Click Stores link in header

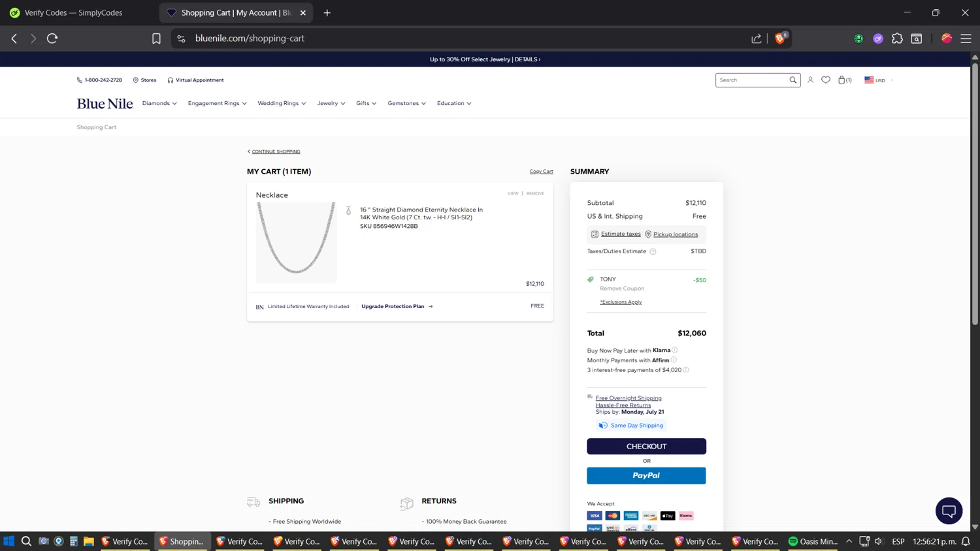[144, 80]
